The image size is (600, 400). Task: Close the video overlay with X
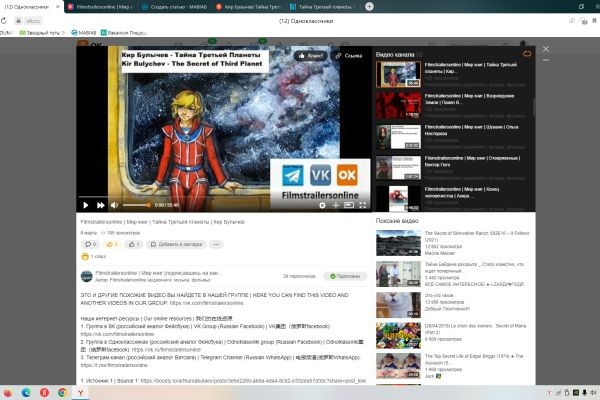pos(546,49)
